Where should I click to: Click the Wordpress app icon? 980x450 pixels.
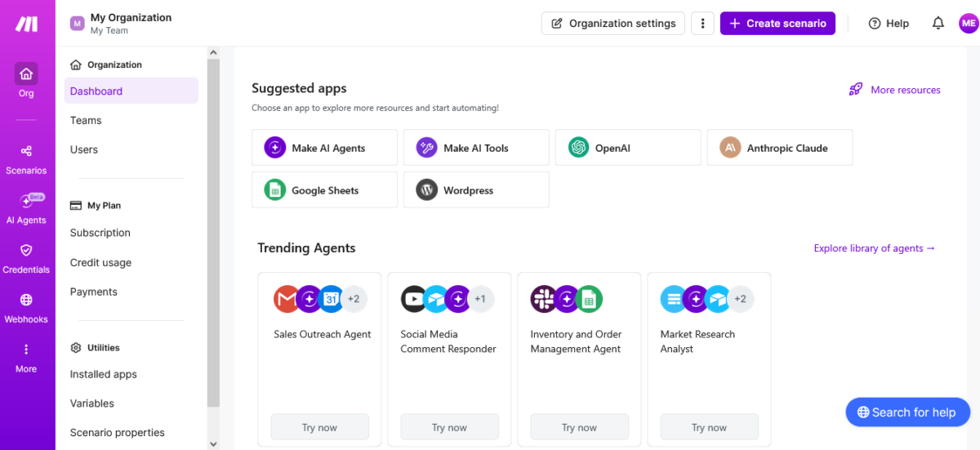tap(427, 190)
